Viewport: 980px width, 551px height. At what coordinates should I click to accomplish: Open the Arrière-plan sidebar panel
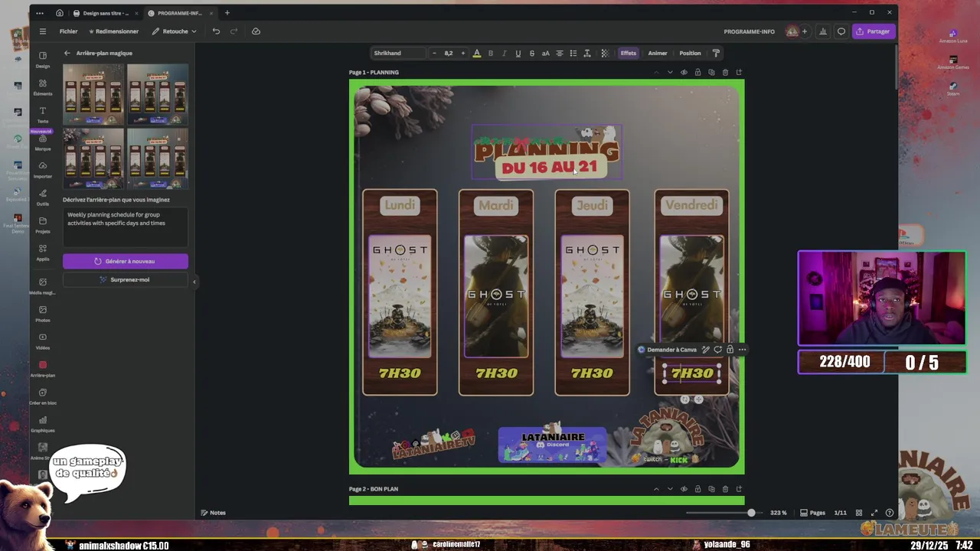43,369
